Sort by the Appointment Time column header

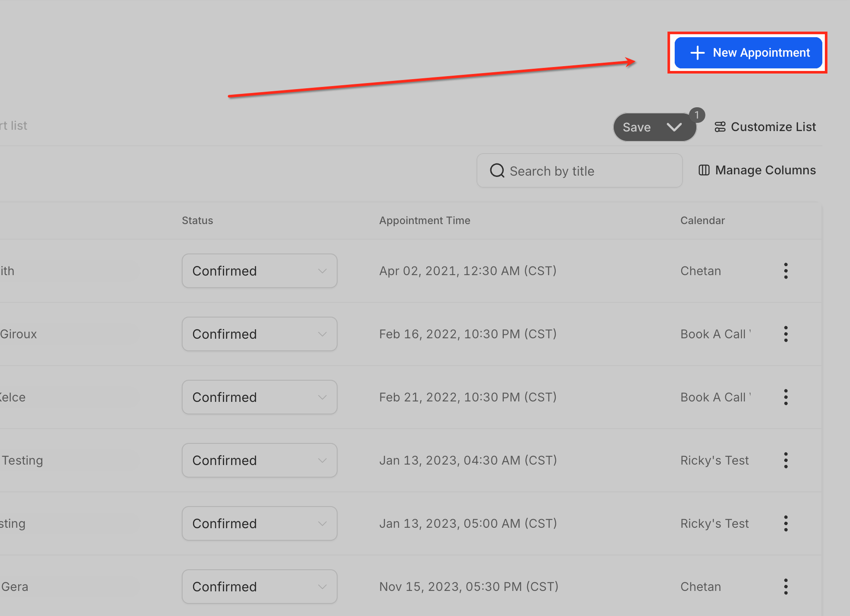tap(425, 221)
